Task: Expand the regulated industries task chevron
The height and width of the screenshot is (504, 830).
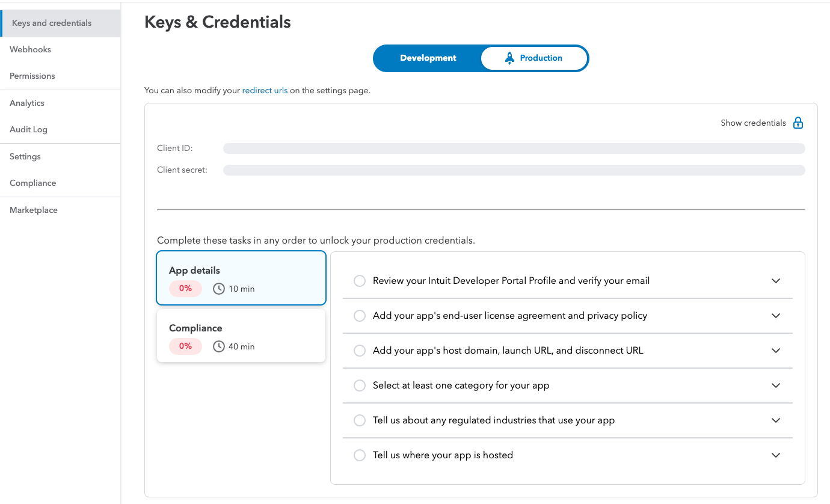Action: pyautogui.click(x=776, y=420)
